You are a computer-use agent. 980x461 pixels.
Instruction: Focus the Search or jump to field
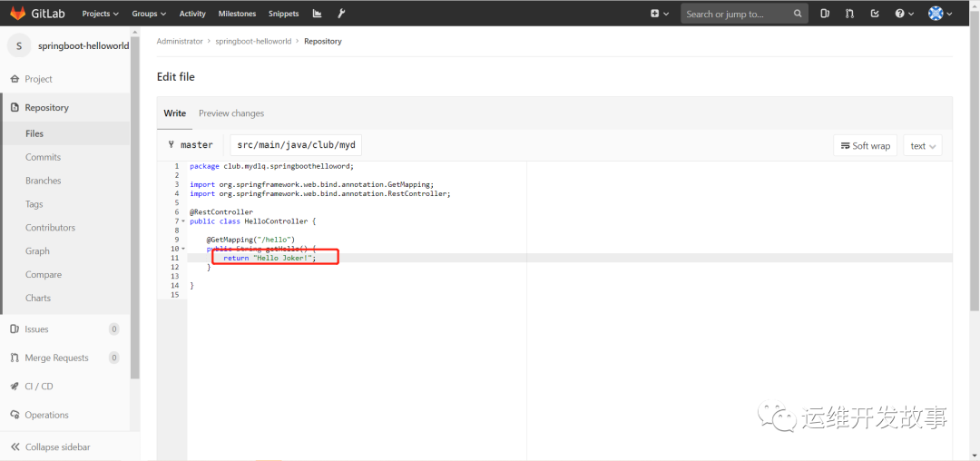744,13
